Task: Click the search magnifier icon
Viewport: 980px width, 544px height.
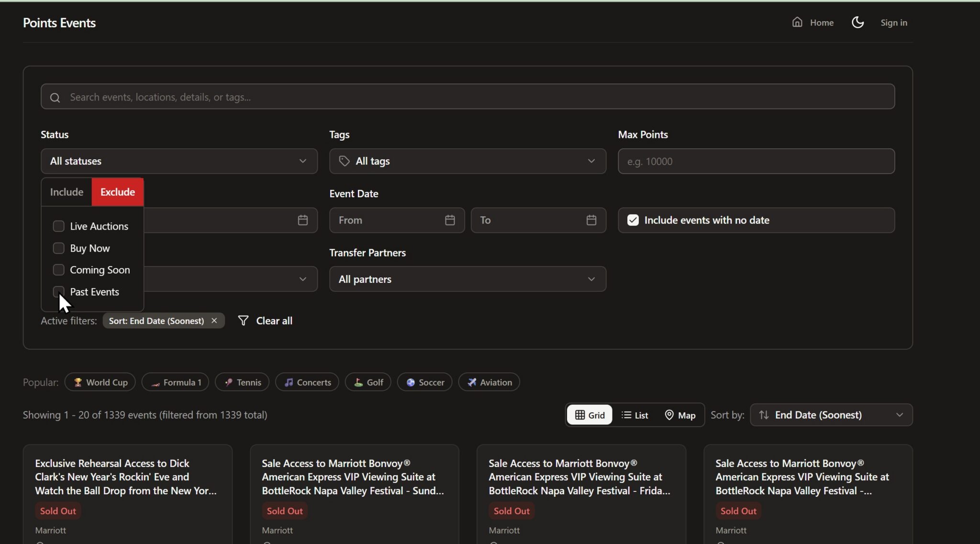Action: (55, 98)
